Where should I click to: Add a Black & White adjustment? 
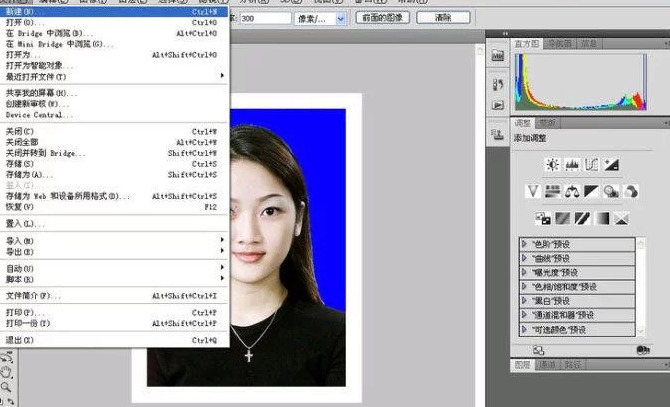click(591, 191)
